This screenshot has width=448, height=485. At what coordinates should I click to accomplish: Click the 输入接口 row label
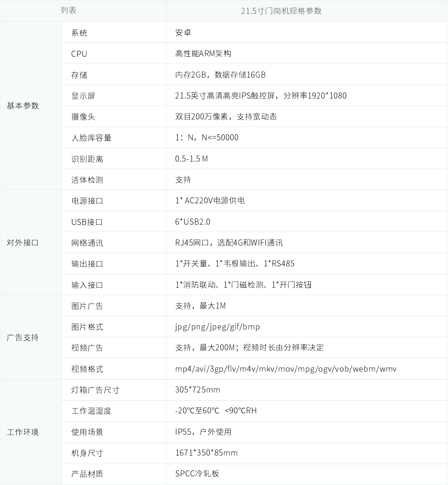click(x=87, y=285)
